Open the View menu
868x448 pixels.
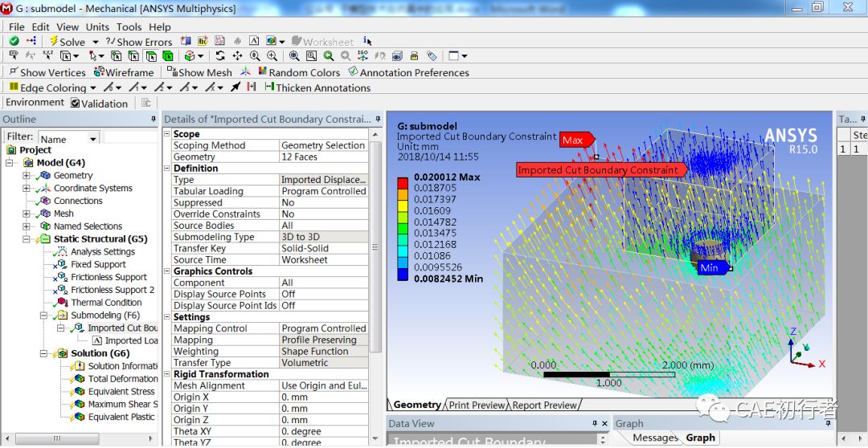pyautogui.click(x=68, y=26)
